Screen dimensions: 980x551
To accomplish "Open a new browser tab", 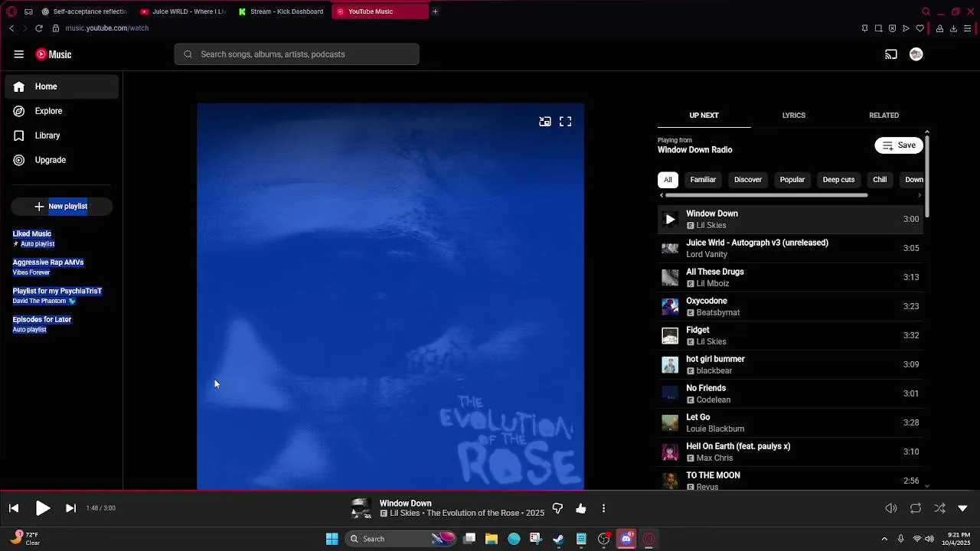I will (435, 11).
